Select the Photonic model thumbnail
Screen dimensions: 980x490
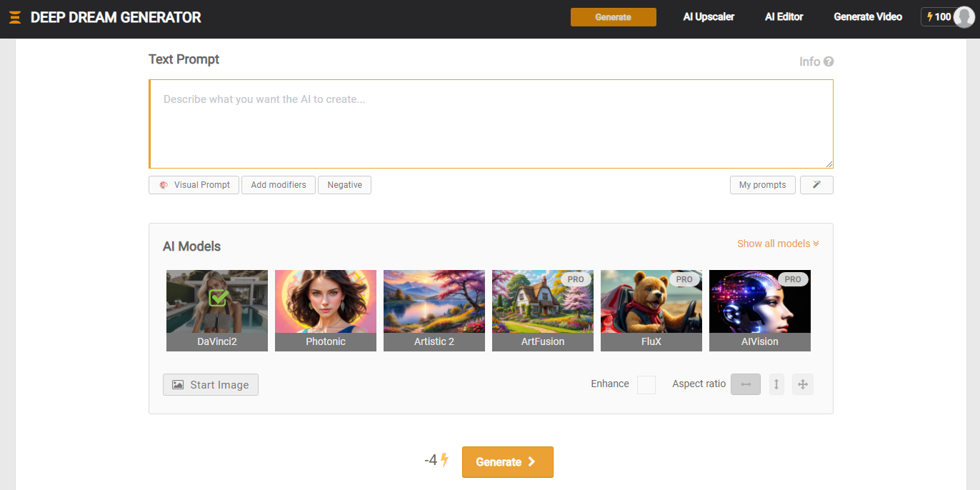pos(326,311)
